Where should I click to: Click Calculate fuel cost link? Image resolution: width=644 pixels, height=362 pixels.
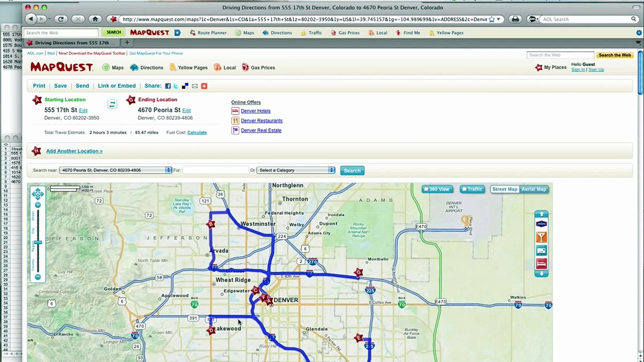tap(197, 132)
